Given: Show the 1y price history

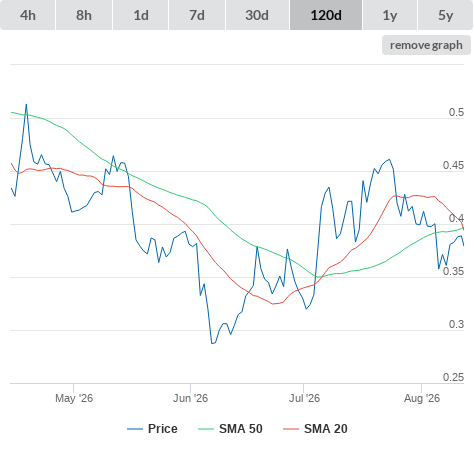Looking at the screenshot, I should click(x=390, y=15).
